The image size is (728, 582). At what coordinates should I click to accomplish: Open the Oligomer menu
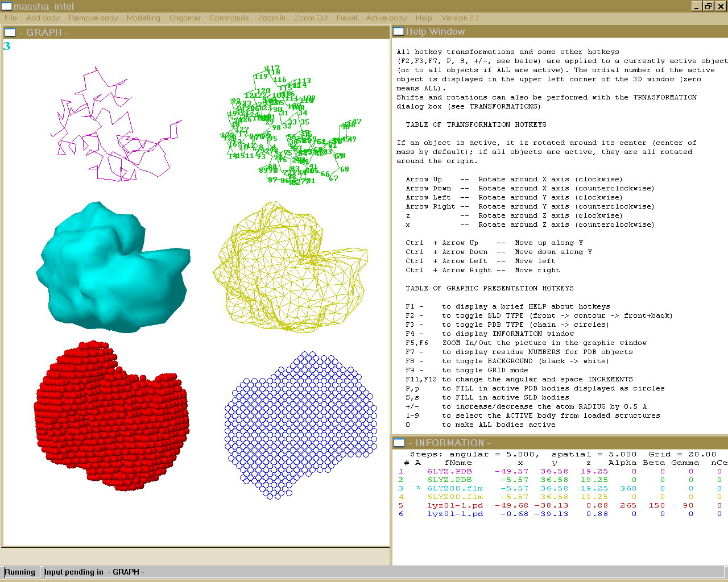[185, 18]
